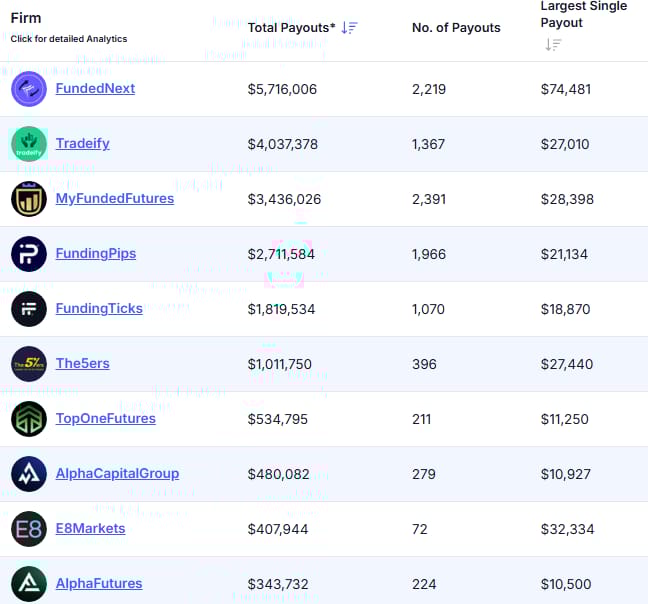Click the TopOneFutures logo icon

pyautogui.click(x=29, y=419)
